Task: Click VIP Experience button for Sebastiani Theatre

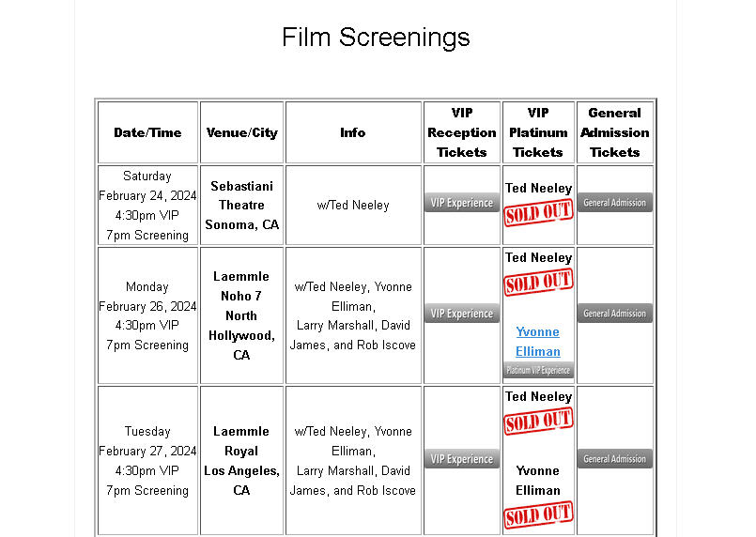Action: [x=461, y=203]
